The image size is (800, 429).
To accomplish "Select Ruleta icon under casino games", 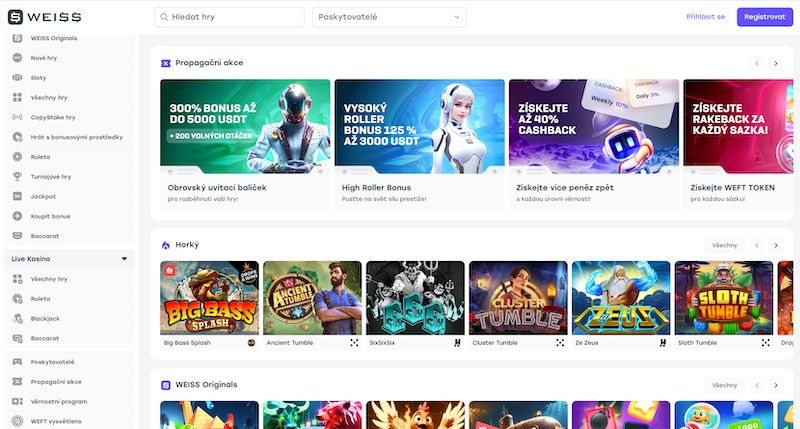I will pos(18,157).
